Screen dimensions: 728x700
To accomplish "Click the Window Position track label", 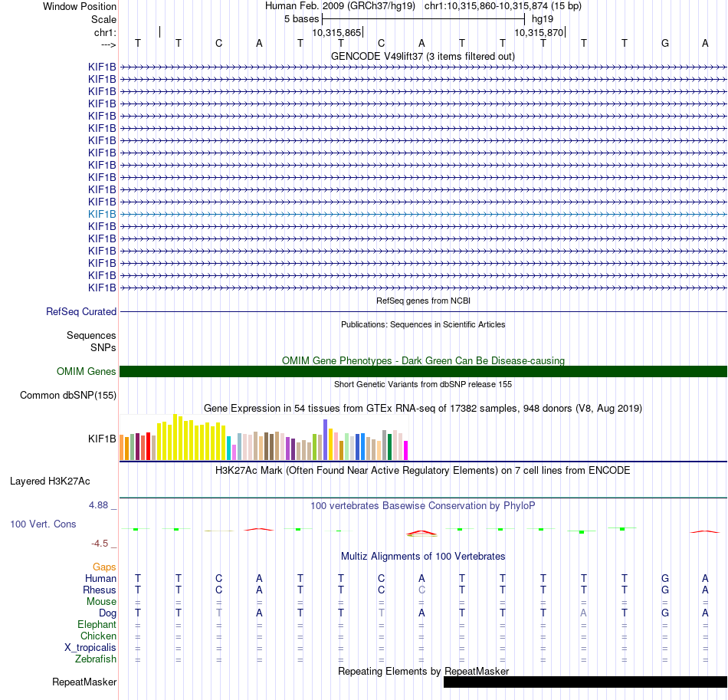I will click(80, 6).
